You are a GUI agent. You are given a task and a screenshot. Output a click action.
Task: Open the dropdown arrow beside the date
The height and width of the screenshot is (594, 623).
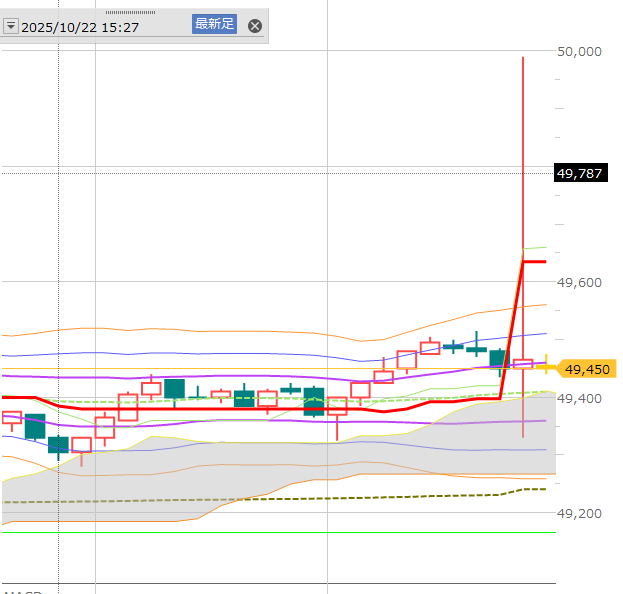point(11,26)
